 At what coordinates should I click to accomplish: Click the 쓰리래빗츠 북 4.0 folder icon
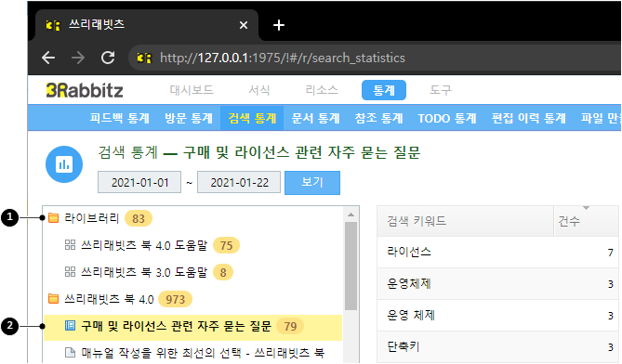53,299
